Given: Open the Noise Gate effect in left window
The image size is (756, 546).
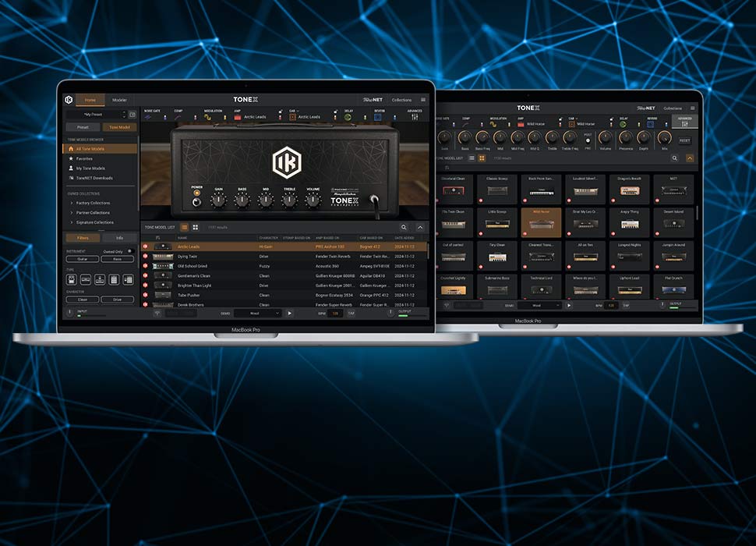Looking at the screenshot, I should pos(149,117).
